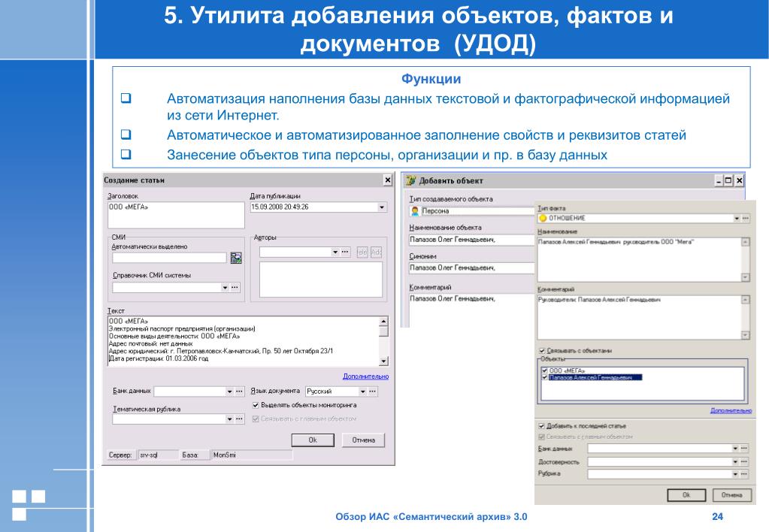Screen dimensions: 769x532
Task: Click the greyed Add button in Авторы
Action: [x=376, y=252]
